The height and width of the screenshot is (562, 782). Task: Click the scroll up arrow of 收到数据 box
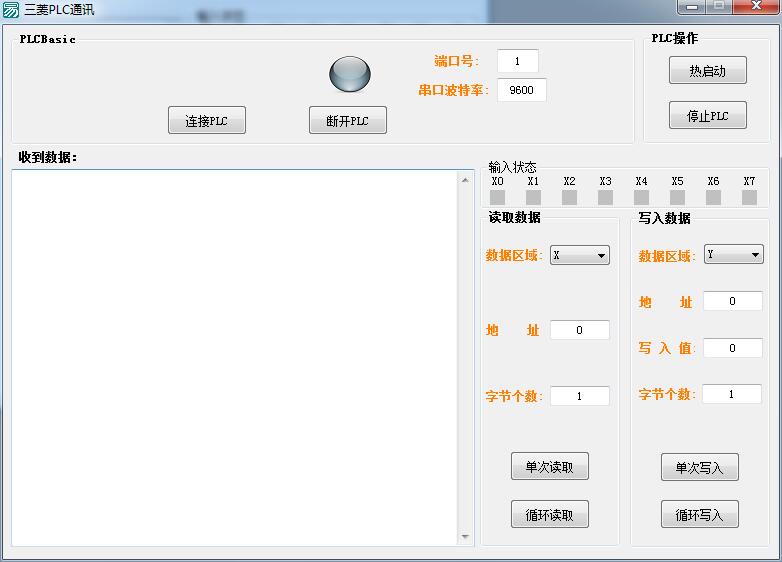465,180
